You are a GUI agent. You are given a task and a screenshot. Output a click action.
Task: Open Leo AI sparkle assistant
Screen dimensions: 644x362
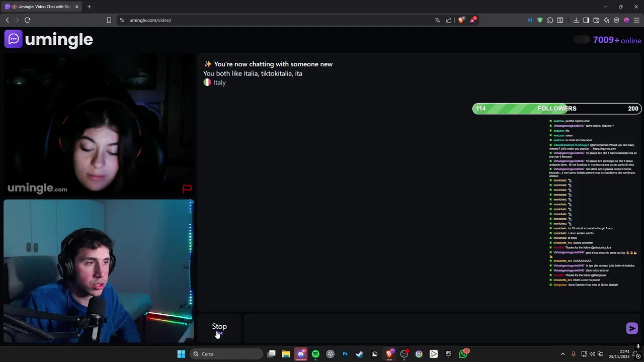click(x=606, y=20)
